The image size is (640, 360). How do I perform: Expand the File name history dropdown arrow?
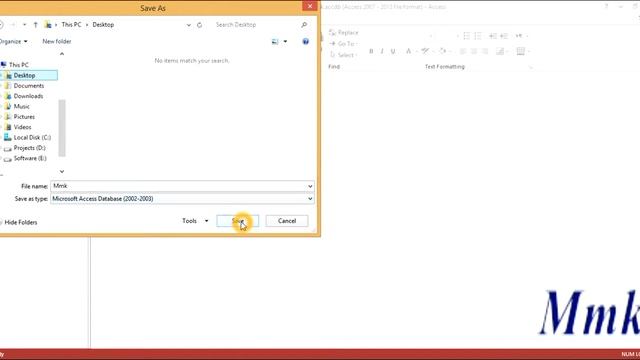coord(310,186)
